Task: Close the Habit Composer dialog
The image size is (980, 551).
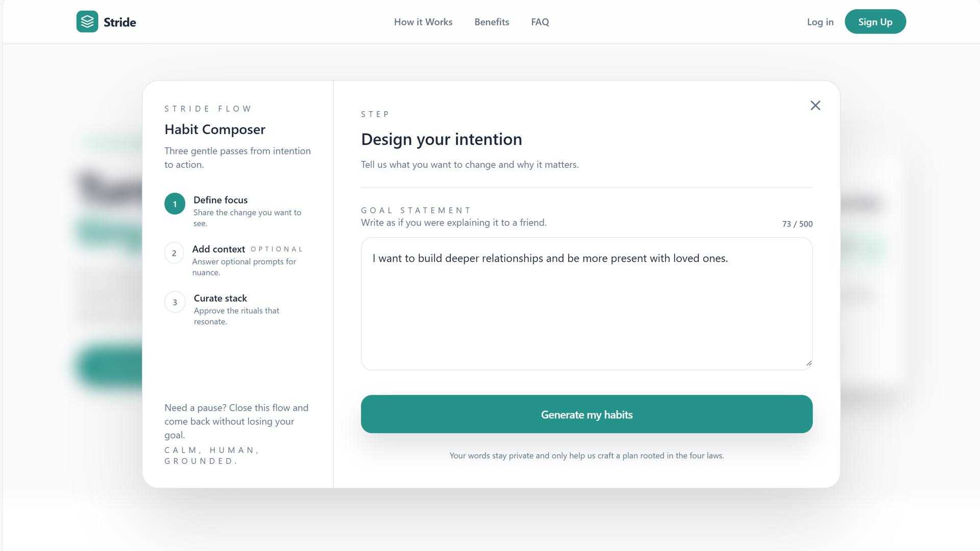Action: 815,106
